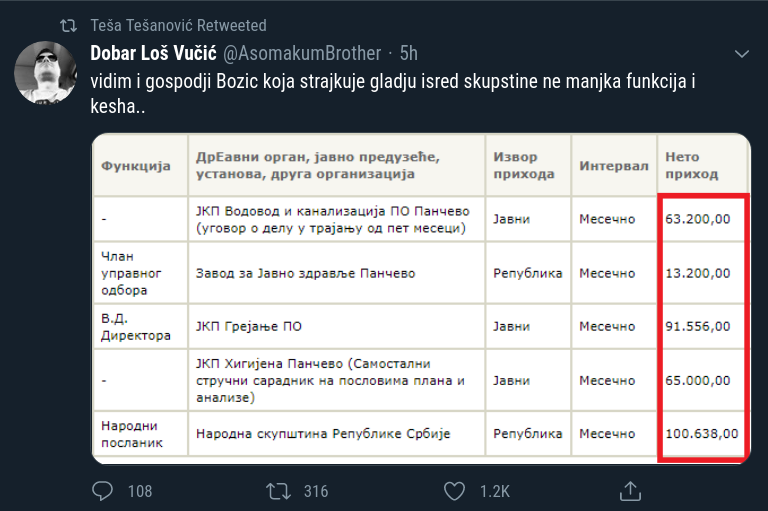Viewport: 768px width, 511px height.
Task: Open the attached income table image
Action: (x=421, y=298)
